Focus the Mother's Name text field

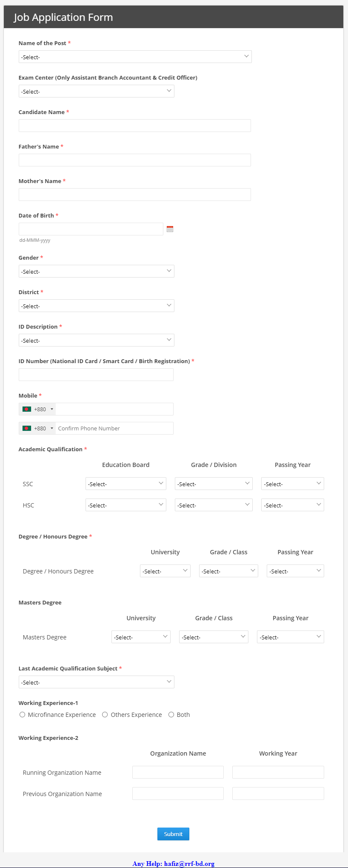135,195
